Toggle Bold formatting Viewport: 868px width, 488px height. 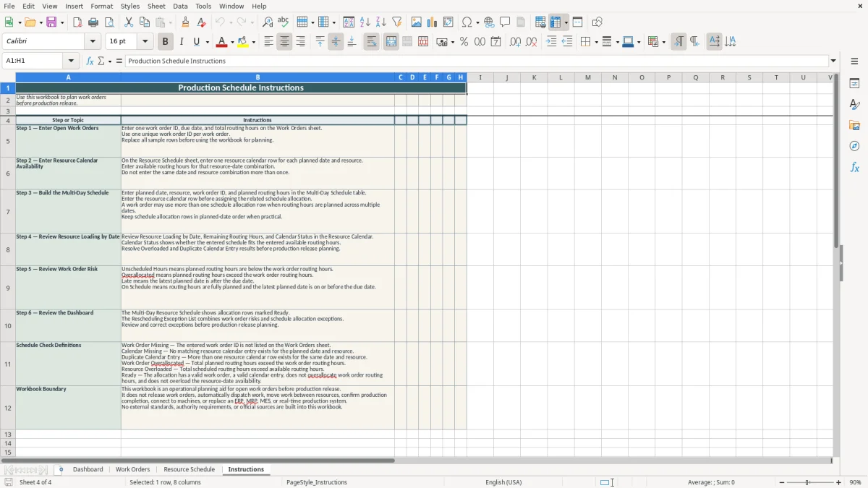166,42
